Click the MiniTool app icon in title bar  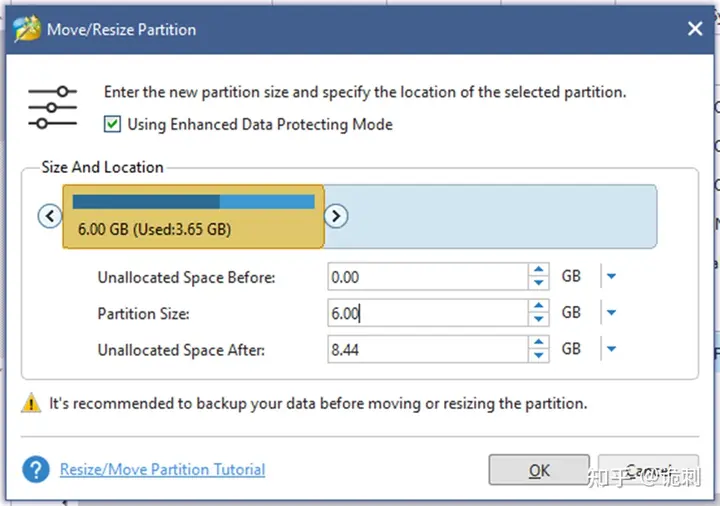pos(27,28)
